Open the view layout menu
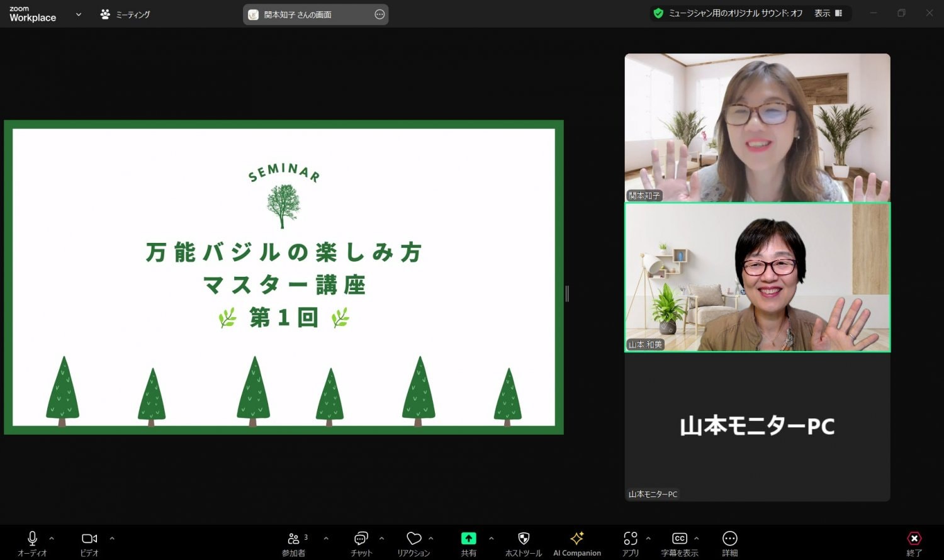 [x=828, y=13]
